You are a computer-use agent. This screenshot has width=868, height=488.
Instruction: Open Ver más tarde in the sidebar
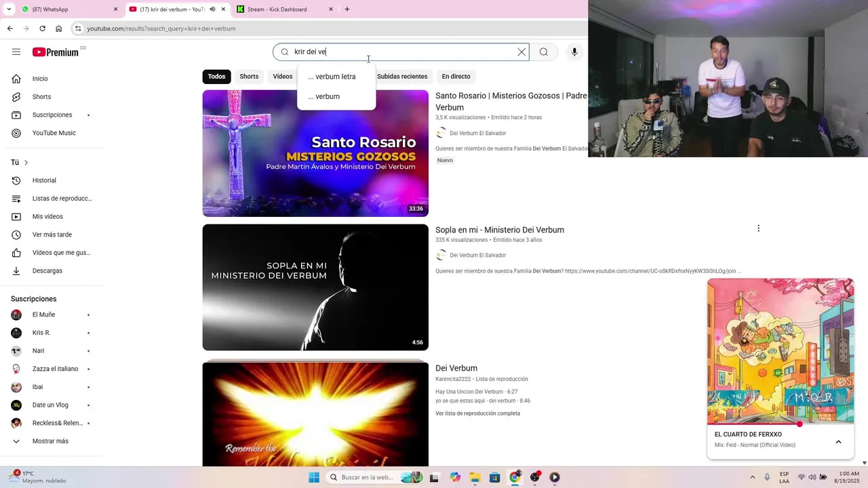pyautogui.click(x=52, y=235)
